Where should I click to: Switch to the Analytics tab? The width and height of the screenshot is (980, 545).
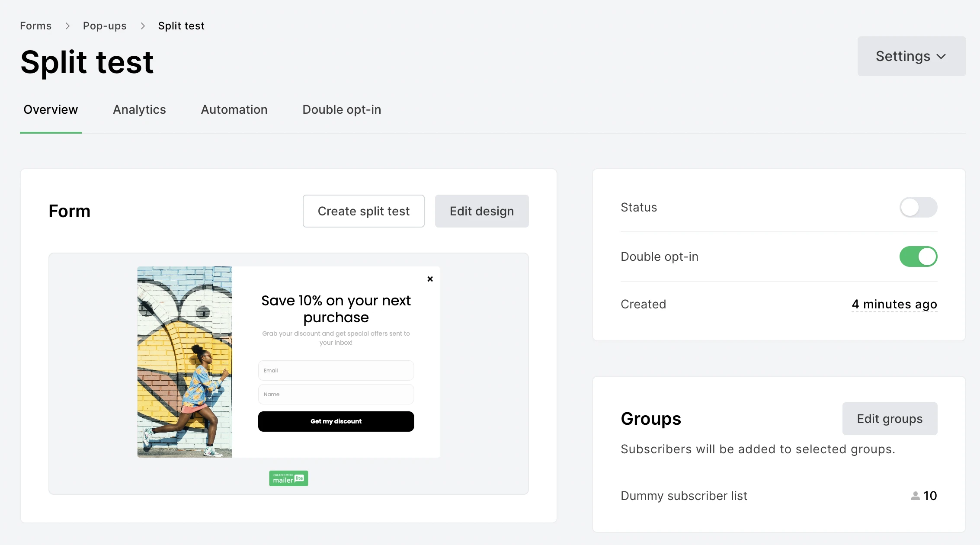pos(139,110)
